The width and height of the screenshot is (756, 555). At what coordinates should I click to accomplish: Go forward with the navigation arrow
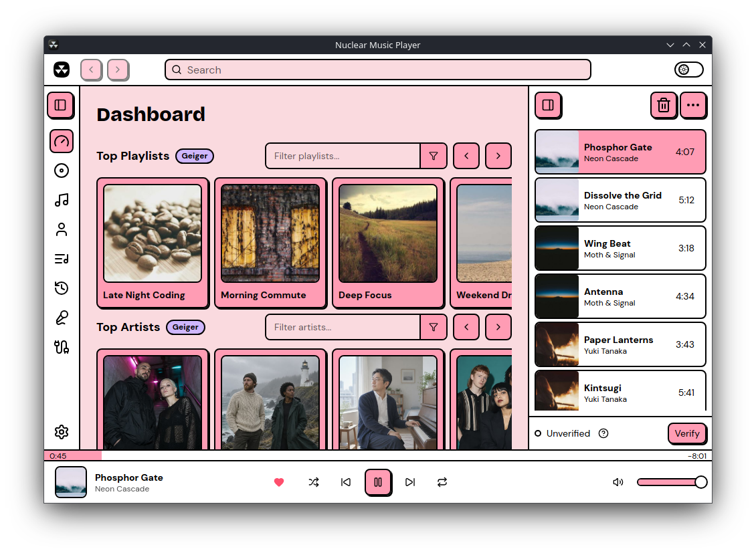(x=118, y=70)
